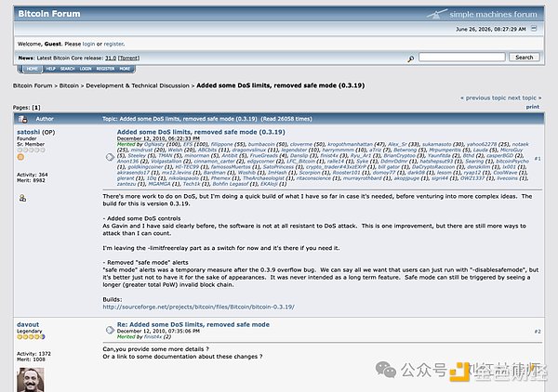Image resolution: width=558 pixels, height=392 pixels.
Task: Click the Bitcoin Forum header title
Action: pos(49,14)
